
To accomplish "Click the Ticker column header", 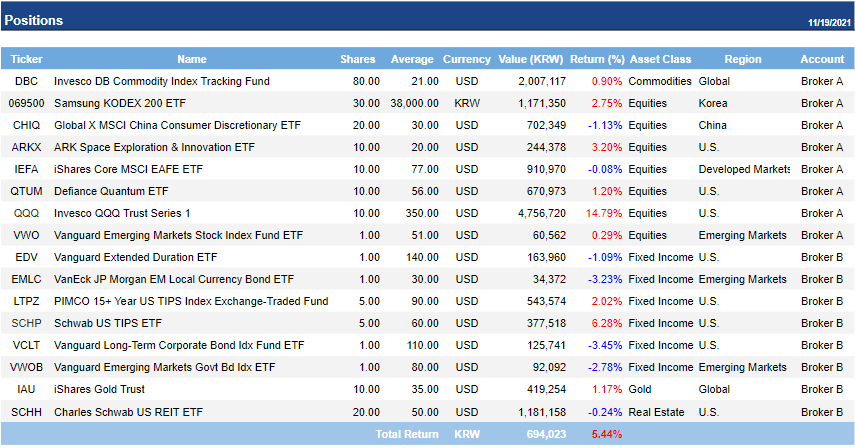I will click(x=26, y=59).
